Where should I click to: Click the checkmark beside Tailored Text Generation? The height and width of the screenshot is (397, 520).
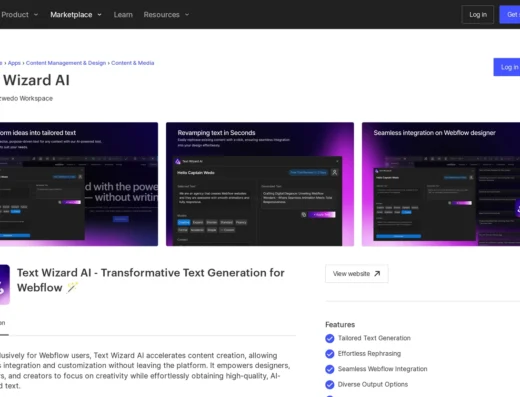[330, 338]
